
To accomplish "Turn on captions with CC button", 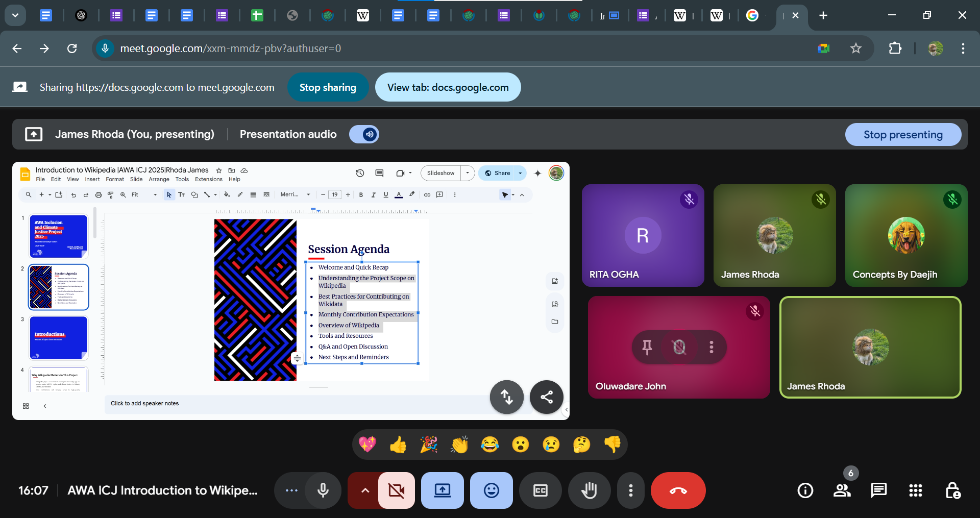I will [540, 490].
